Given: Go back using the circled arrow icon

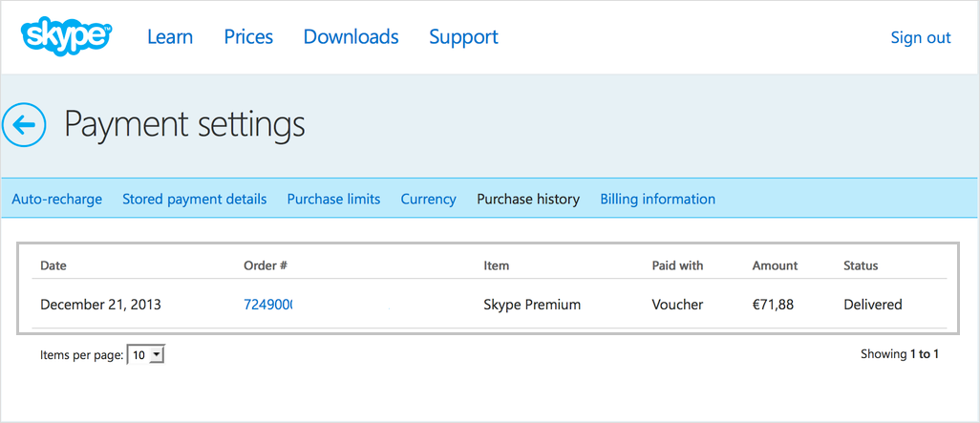Looking at the screenshot, I should 24,125.
